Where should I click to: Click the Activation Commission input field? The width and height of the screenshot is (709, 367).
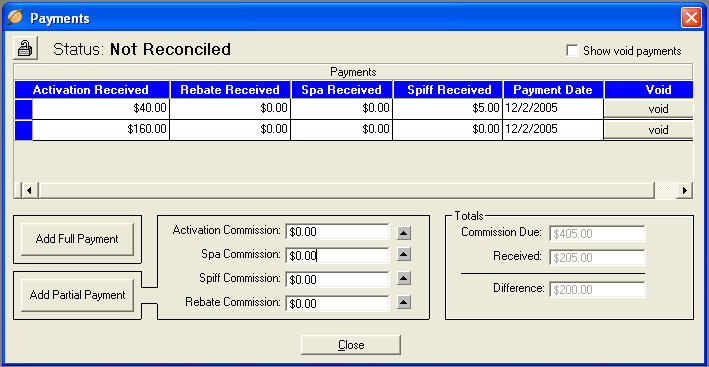click(x=337, y=231)
